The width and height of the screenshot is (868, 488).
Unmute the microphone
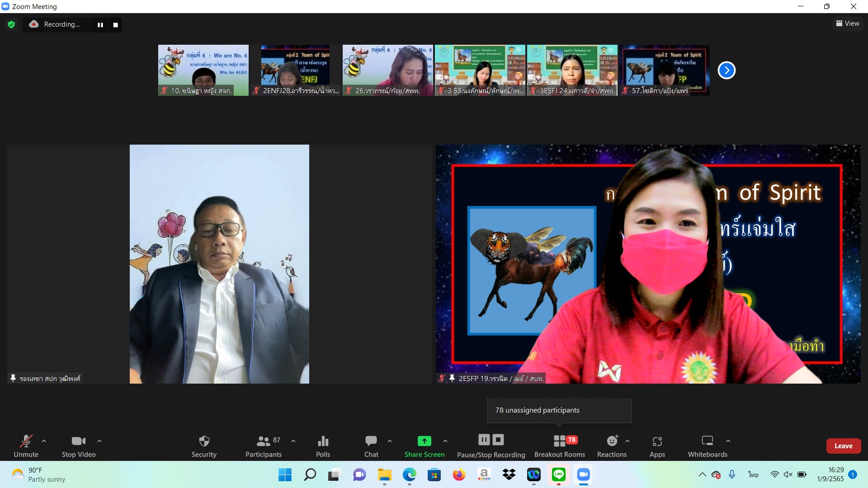point(26,446)
